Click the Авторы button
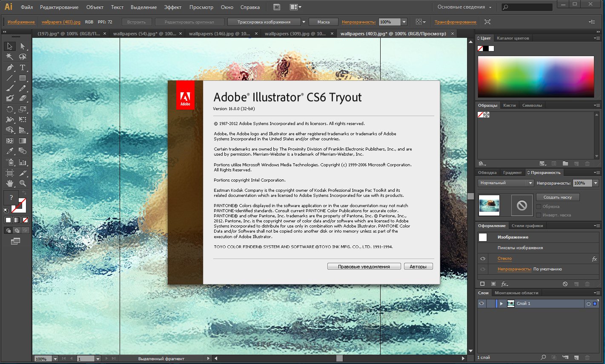Viewport: 605px width, 364px height. pyautogui.click(x=418, y=267)
